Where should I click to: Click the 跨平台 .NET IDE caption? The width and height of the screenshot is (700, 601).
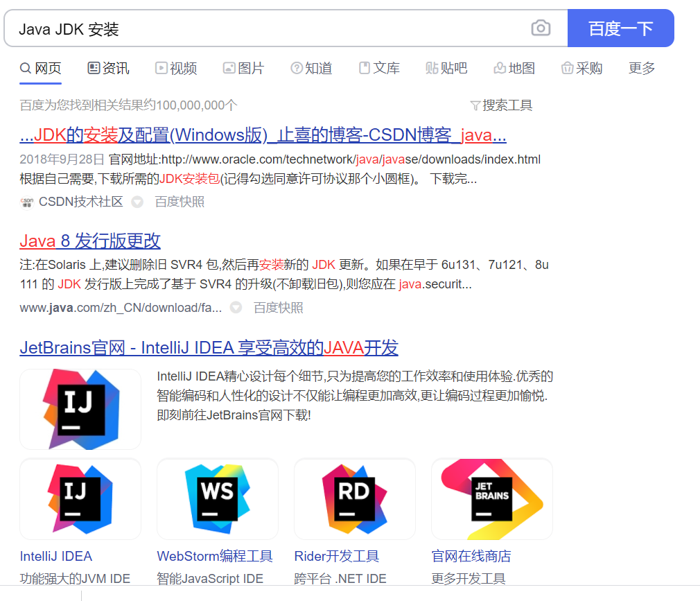340,579
